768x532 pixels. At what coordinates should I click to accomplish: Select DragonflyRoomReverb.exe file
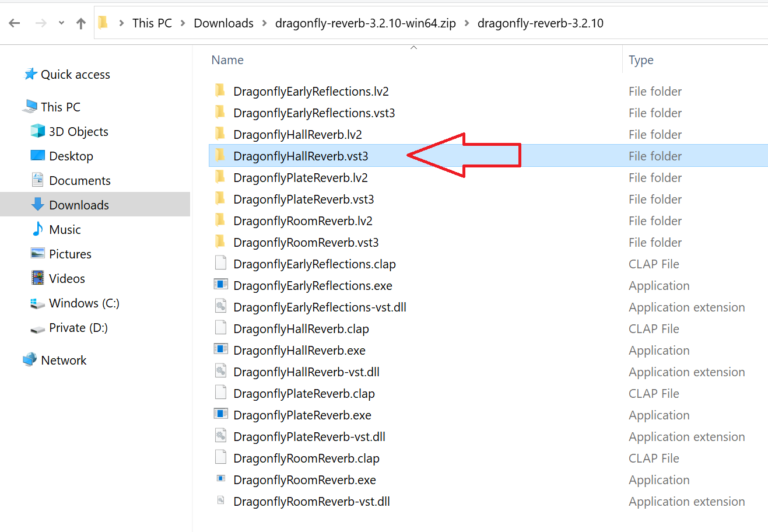(x=304, y=480)
